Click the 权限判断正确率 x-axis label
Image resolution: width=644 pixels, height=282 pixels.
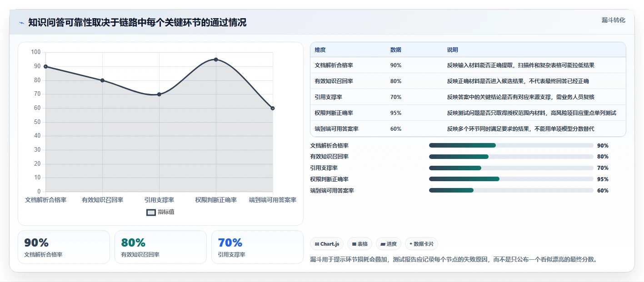pyautogui.click(x=216, y=200)
